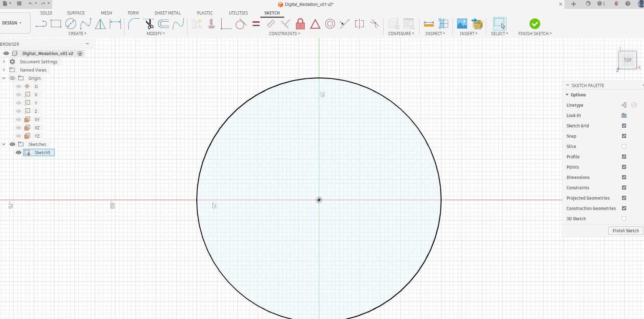Collapse the Origin tree node
Viewport: 644px width, 319px height.
click(4, 78)
